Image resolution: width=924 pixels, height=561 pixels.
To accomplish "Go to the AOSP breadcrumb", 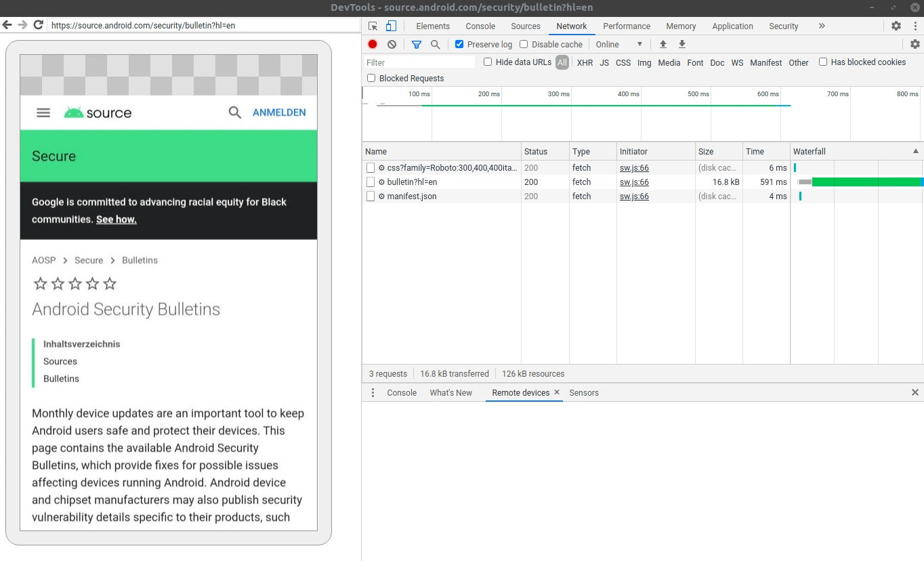I will pyautogui.click(x=43, y=260).
